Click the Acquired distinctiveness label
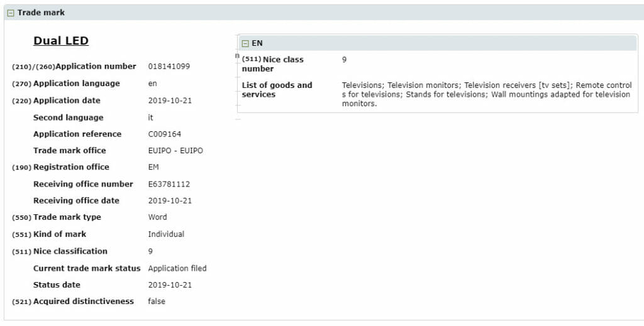This screenshot has height=326, width=644. coord(84,302)
